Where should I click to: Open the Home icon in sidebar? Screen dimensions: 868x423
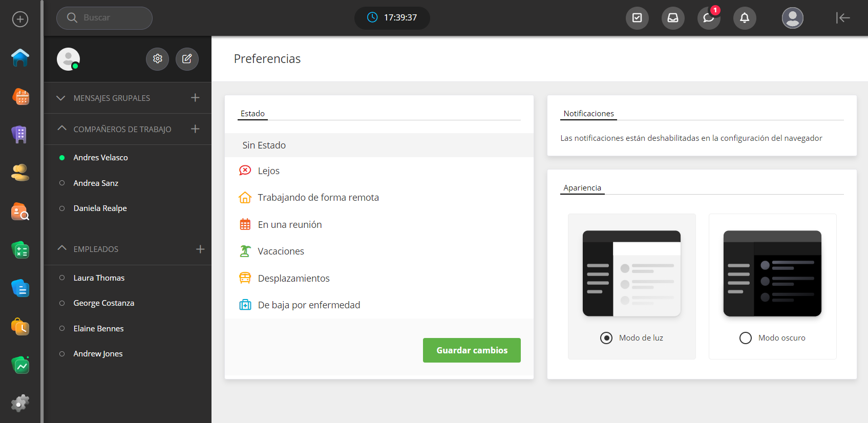pos(20,57)
